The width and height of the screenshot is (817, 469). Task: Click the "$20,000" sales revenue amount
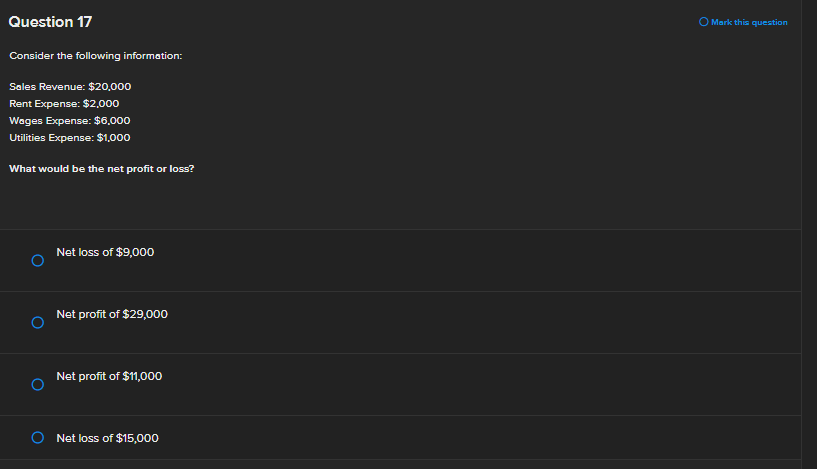pyautogui.click(x=110, y=87)
